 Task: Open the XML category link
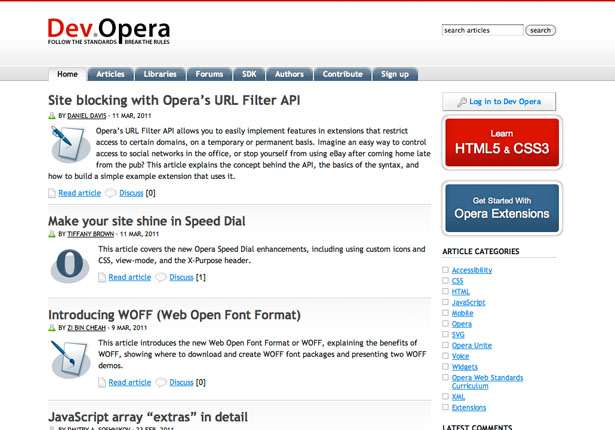[x=459, y=397]
